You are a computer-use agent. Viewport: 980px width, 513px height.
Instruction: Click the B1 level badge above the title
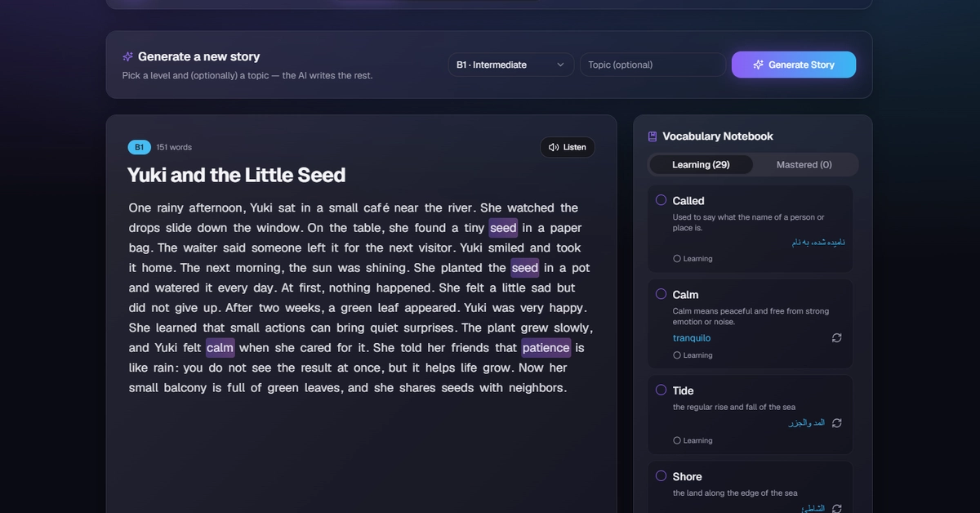pyautogui.click(x=139, y=147)
